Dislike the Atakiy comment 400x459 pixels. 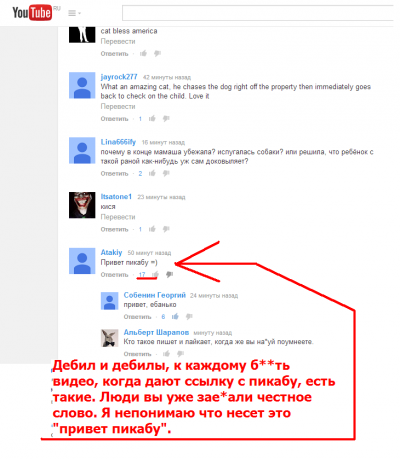pyautogui.click(x=169, y=274)
